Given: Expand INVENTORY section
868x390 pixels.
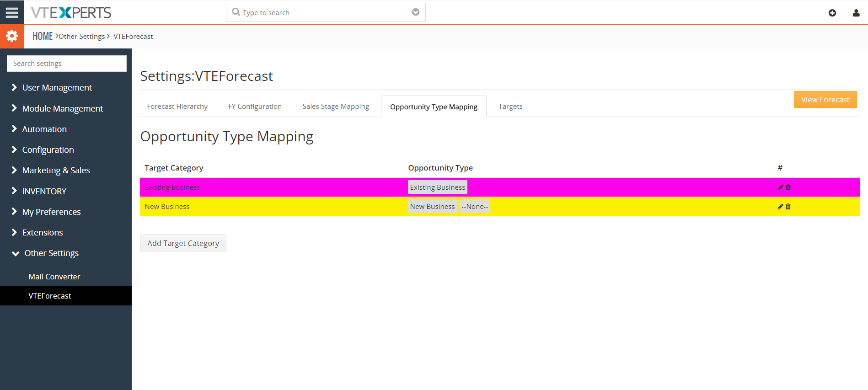Looking at the screenshot, I should (44, 191).
